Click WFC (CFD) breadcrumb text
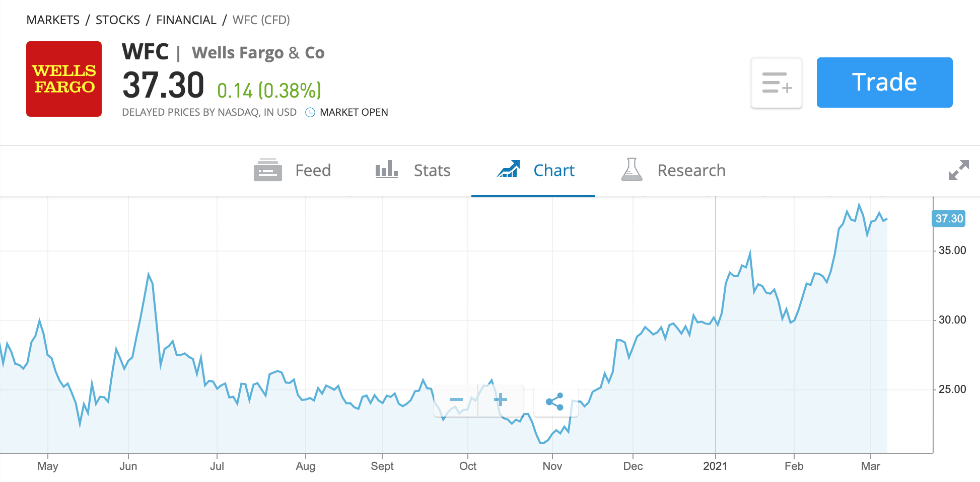This screenshot has width=980, height=482. [261, 20]
